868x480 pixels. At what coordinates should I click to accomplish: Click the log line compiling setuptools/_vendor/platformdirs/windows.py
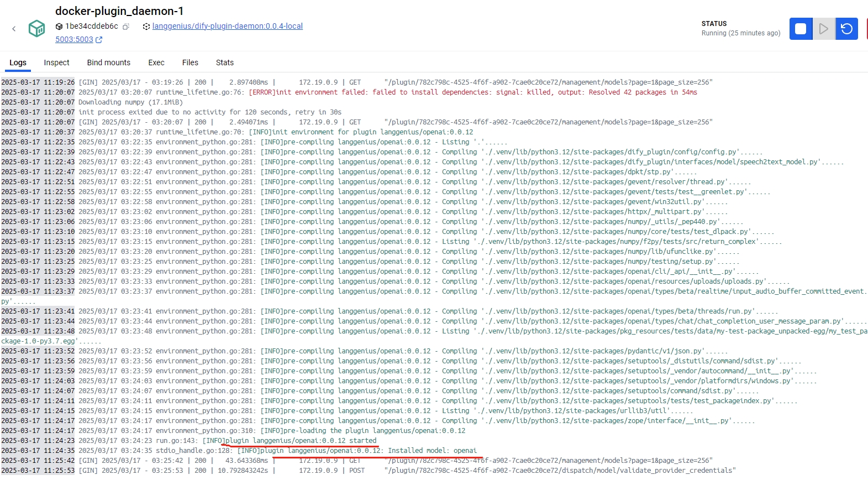pyautogui.click(x=409, y=381)
